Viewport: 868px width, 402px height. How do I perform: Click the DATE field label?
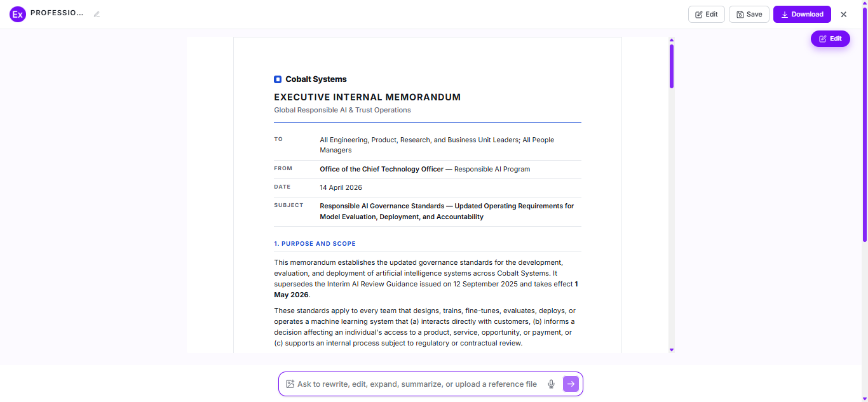click(282, 187)
